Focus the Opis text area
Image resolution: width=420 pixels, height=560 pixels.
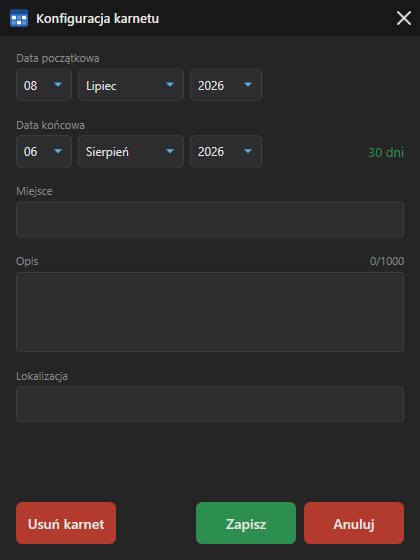tap(210, 312)
